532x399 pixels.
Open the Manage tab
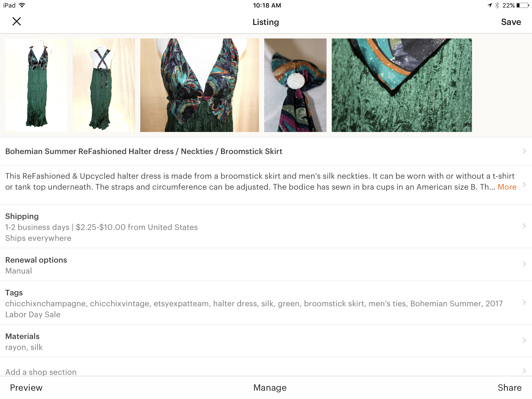point(270,388)
